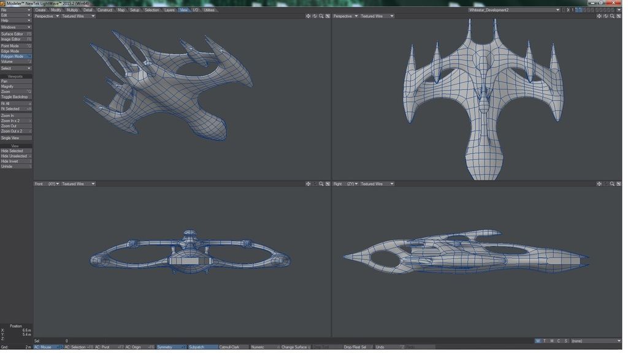628x364 pixels.
Task: Open the Create tab
Action: click(x=40, y=10)
